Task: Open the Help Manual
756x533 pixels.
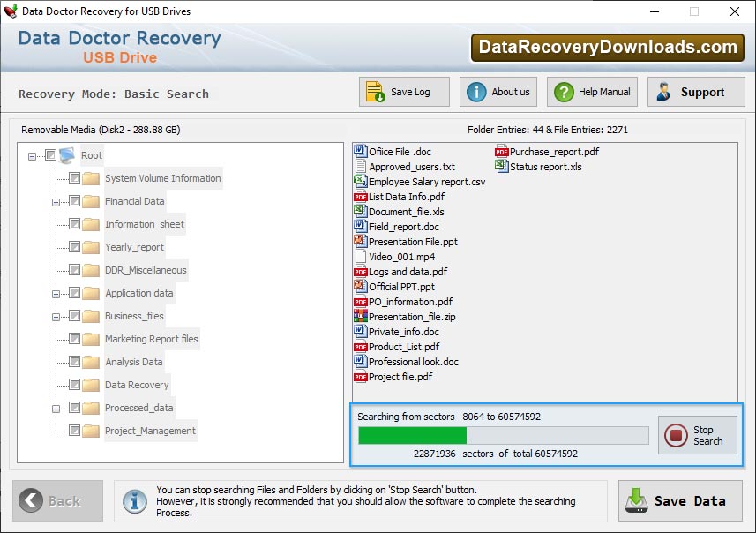Action: [x=592, y=92]
